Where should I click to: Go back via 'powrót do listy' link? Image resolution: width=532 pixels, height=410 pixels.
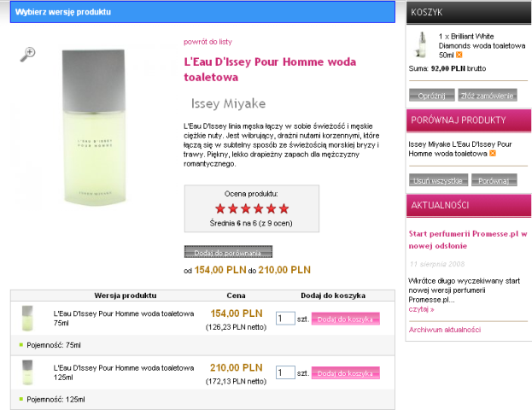tap(208, 41)
